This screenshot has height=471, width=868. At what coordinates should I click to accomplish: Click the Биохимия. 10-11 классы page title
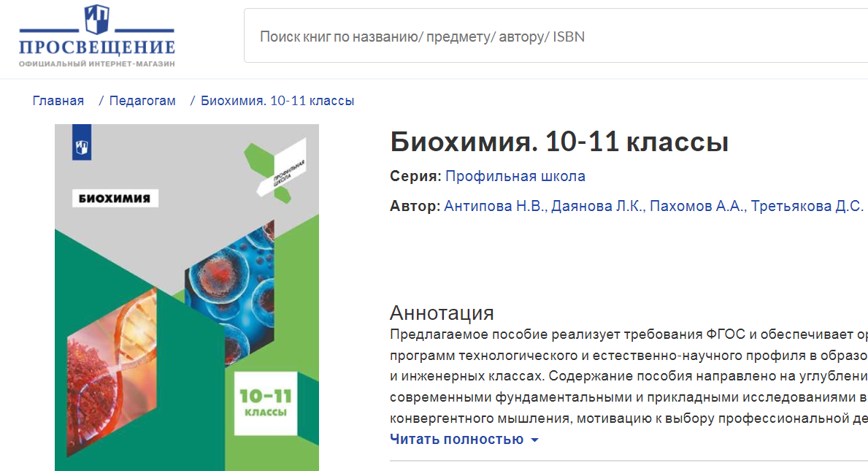tap(559, 142)
